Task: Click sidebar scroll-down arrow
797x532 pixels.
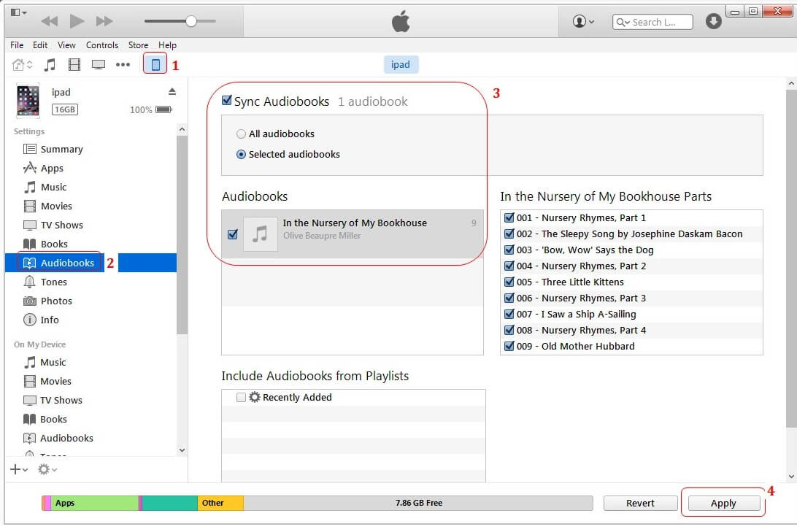Action: [x=182, y=450]
